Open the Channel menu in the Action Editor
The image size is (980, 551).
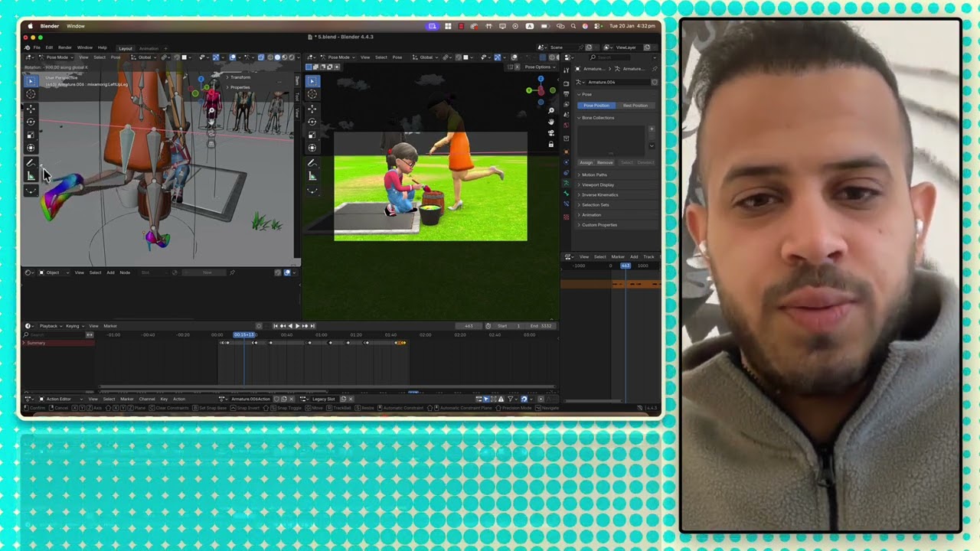[x=146, y=399]
